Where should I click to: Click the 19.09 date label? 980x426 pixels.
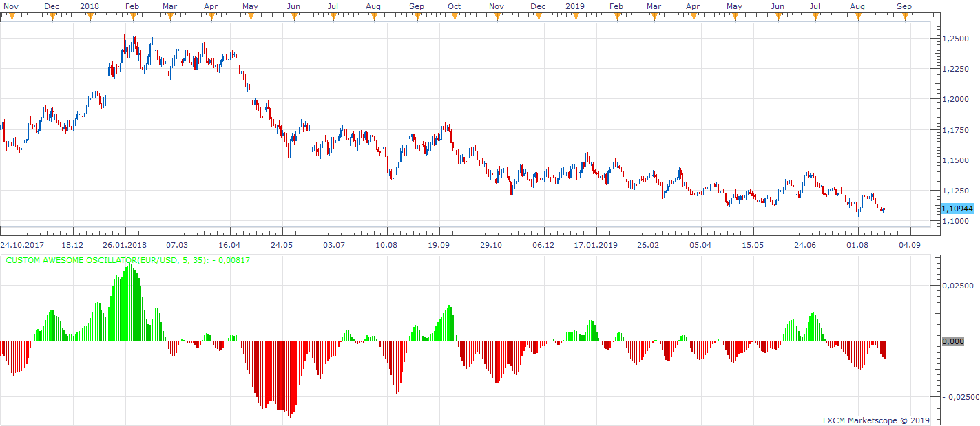click(439, 245)
